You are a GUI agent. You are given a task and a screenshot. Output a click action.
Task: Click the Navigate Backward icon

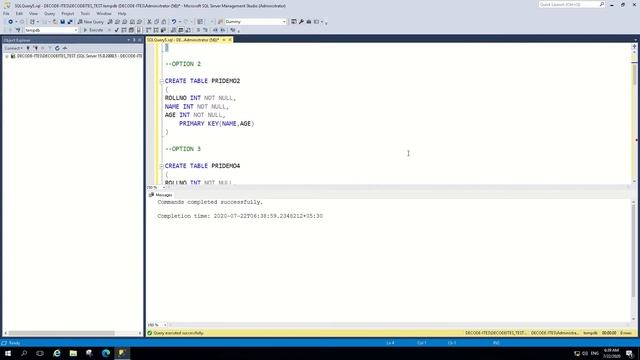pyautogui.click(x=11, y=22)
